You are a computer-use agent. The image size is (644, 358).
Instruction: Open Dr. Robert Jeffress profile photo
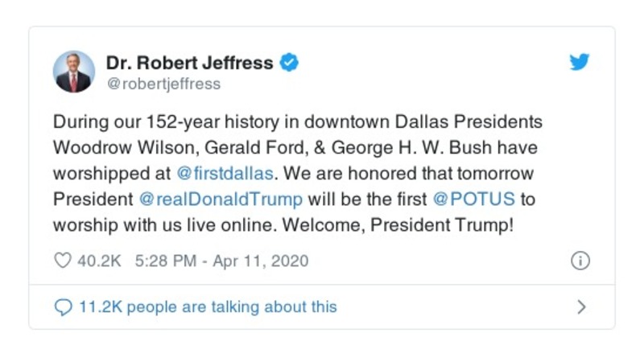point(74,72)
